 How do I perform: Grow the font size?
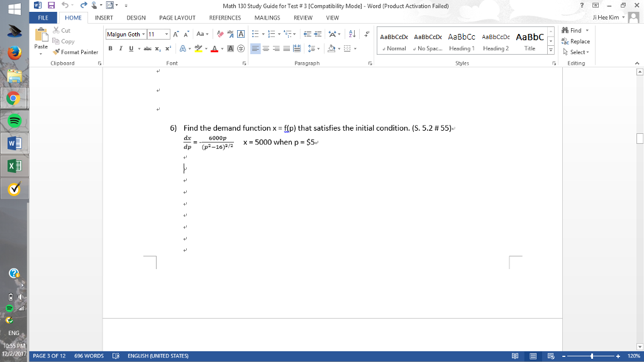(x=176, y=34)
